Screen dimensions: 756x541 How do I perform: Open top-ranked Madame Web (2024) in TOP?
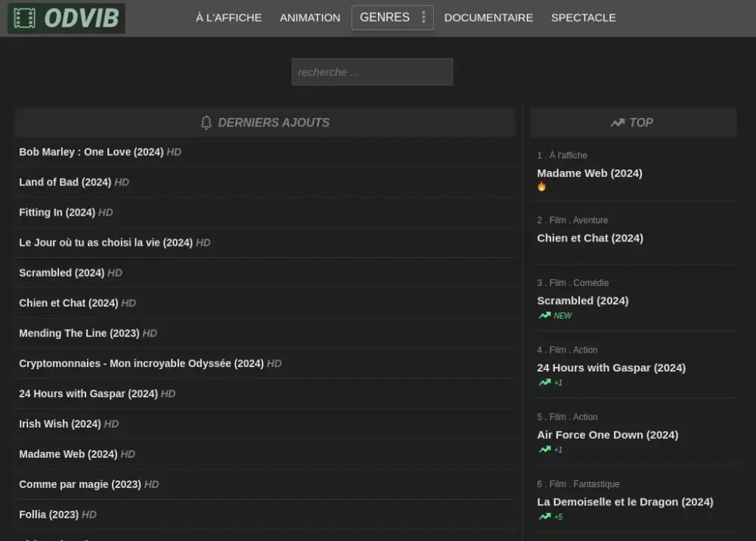coord(590,173)
